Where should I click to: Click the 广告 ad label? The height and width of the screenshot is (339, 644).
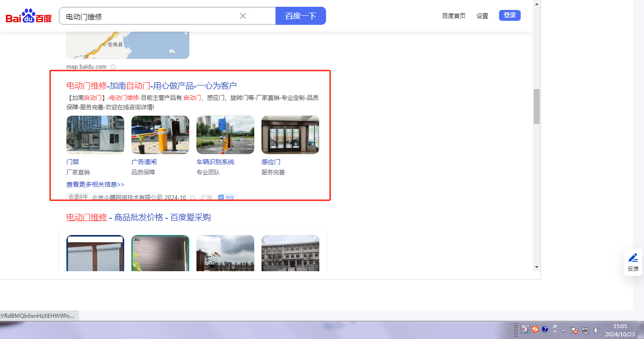pos(207,198)
